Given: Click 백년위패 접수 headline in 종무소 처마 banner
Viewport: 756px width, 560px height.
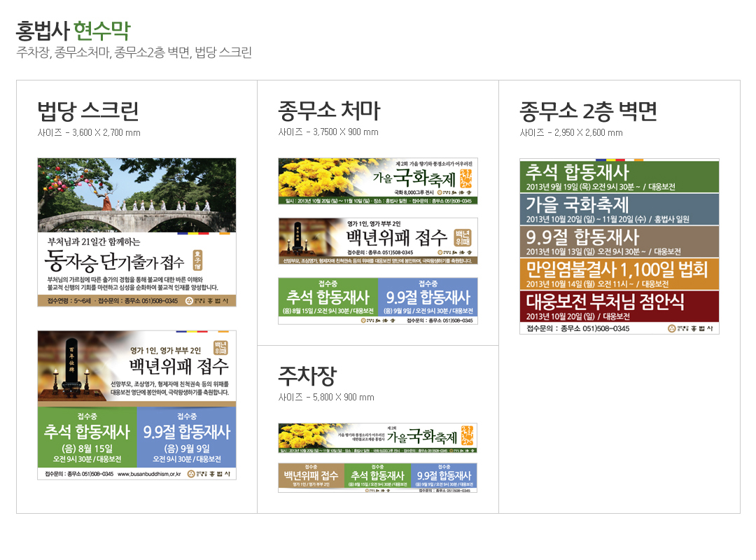Looking at the screenshot, I should tap(398, 237).
